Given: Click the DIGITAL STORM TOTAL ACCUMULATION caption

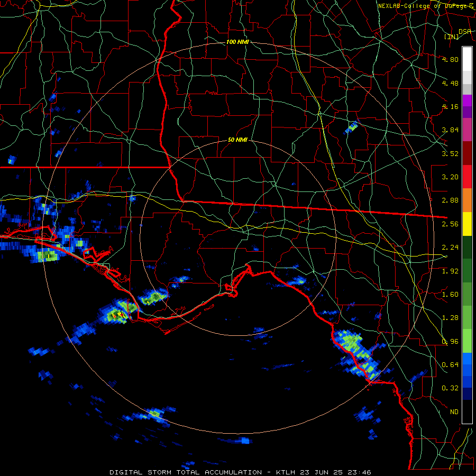Looking at the screenshot, I should click(186, 472).
